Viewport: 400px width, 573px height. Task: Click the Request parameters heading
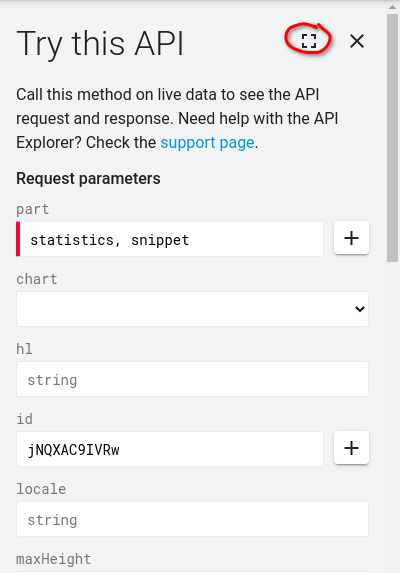88,179
